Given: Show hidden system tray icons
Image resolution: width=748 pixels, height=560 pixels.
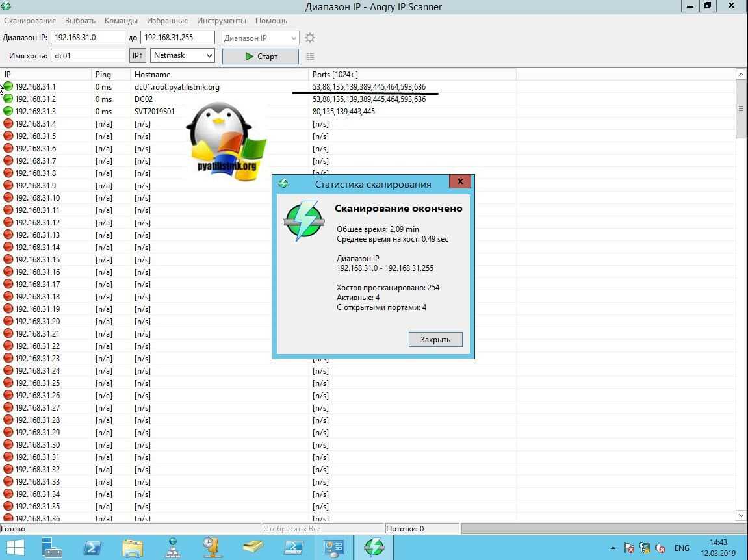Looking at the screenshot, I should pos(613,548).
